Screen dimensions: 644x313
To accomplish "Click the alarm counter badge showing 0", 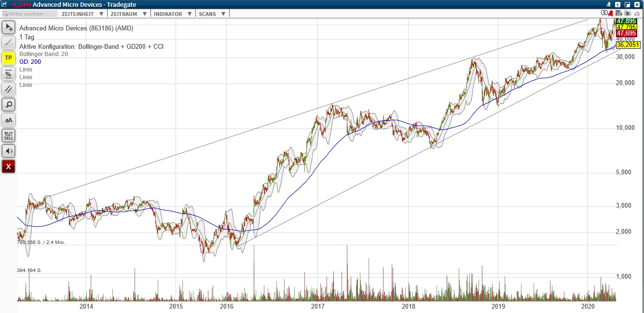I will (604, 13).
